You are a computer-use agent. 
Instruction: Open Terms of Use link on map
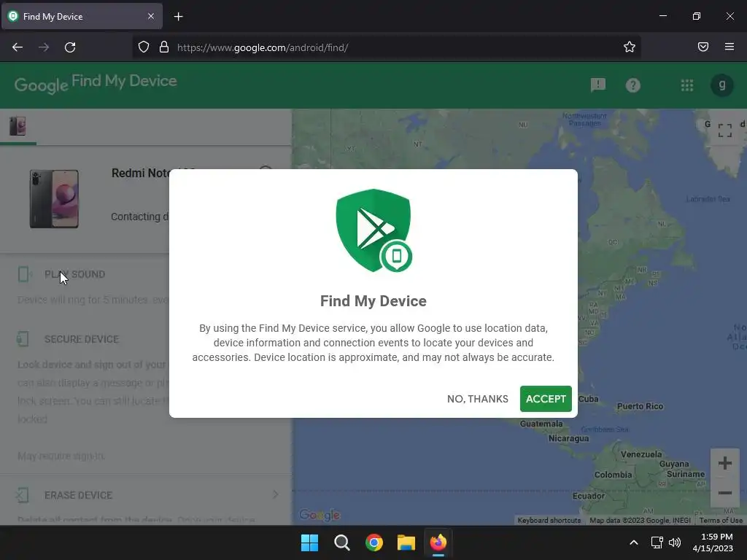[x=720, y=521]
